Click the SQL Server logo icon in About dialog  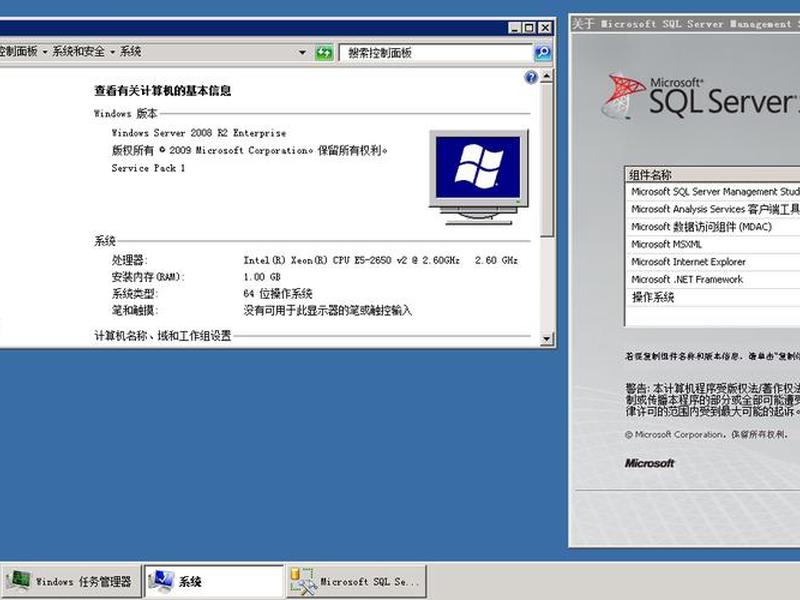(x=622, y=96)
